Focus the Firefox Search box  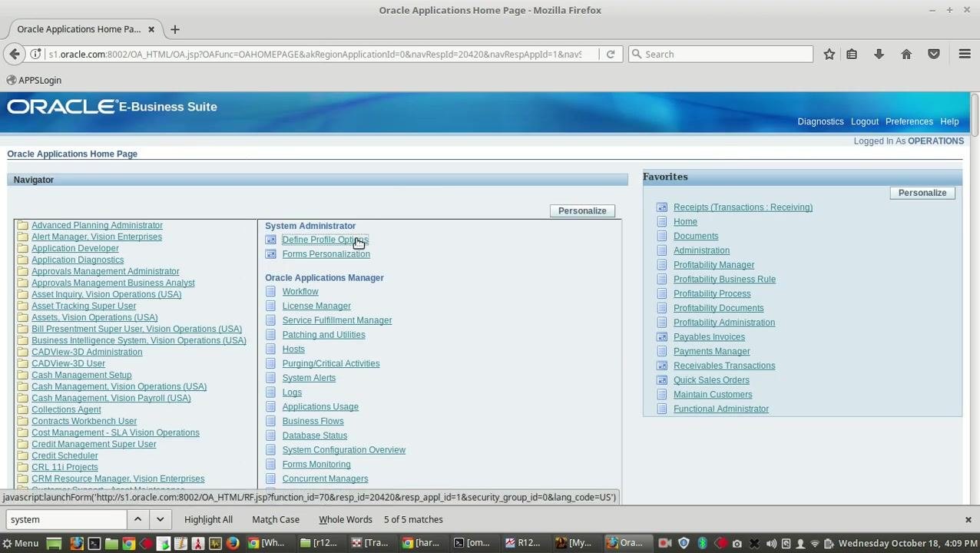[x=720, y=54]
